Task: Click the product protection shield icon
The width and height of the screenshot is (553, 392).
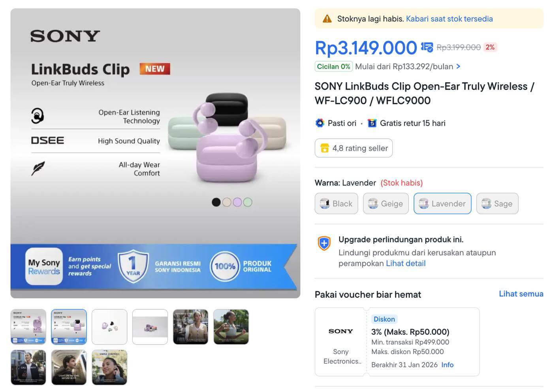Action: click(x=324, y=243)
